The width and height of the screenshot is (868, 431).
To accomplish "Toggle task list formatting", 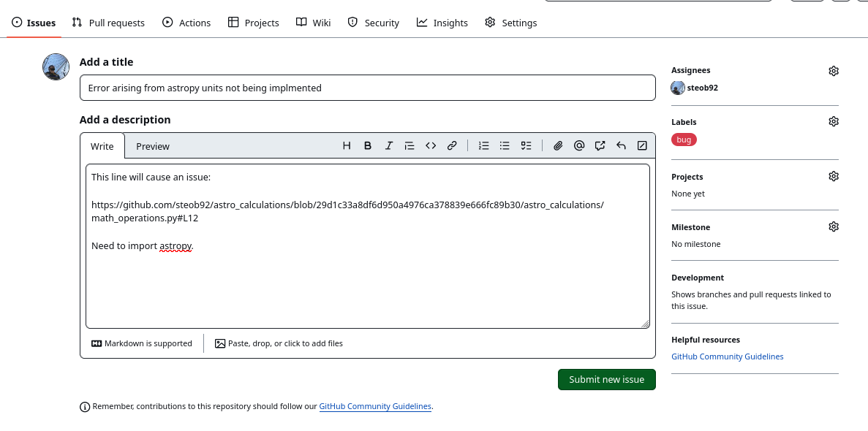I will [526, 145].
